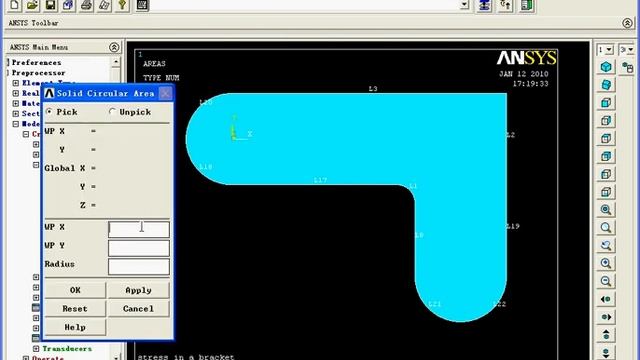640x360 pixels.
Task: Expand the Sections tree node
Action: (16, 113)
